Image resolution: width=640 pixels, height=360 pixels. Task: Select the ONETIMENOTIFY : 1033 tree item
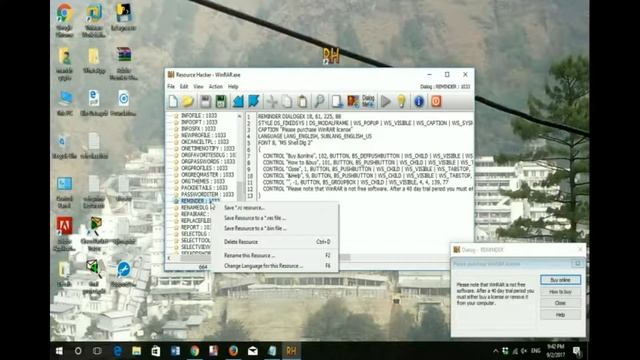pyautogui.click(x=208, y=149)
